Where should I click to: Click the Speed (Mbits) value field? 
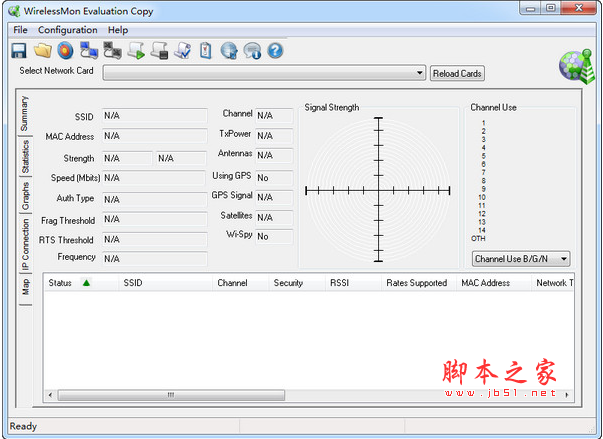point(154,178)
